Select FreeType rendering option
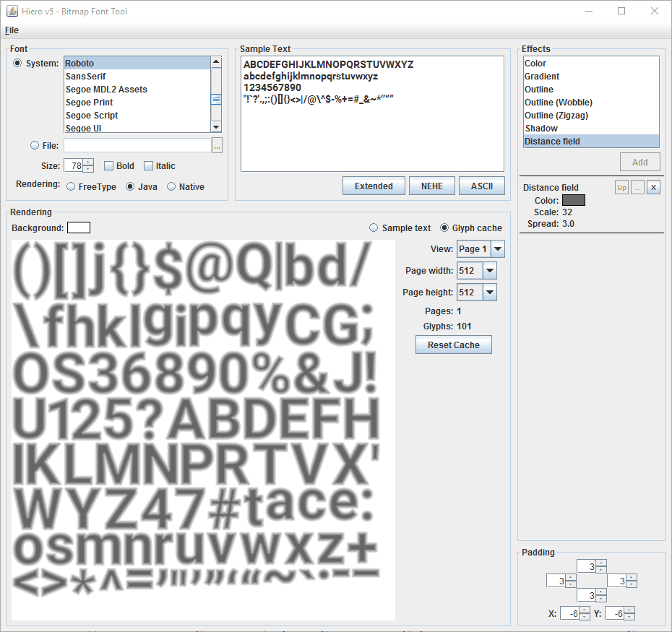Viewport: 672px width, 632px height. click(71, 187)
